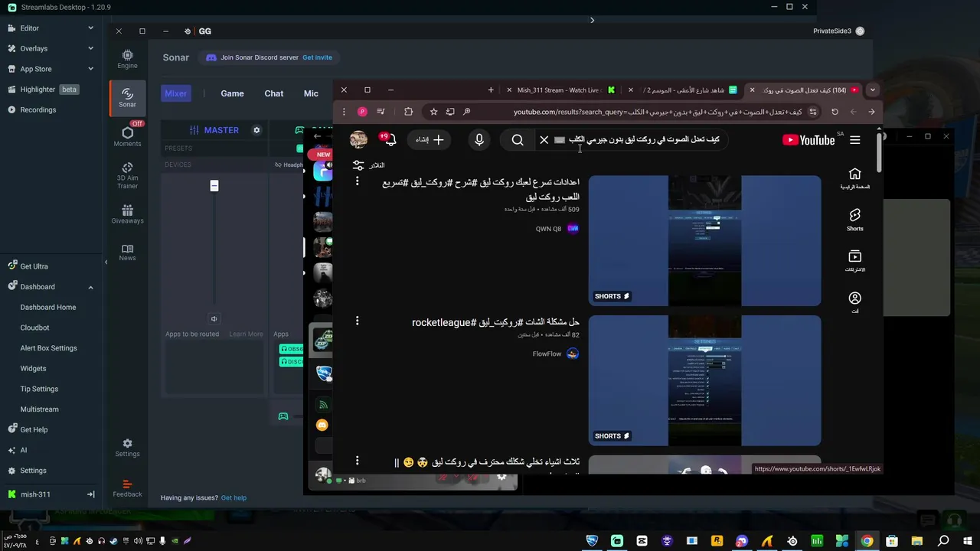This screenshot has width=980, height=551.
Task: Open the FlowFlow Shorts video thumbnail
Action: point(704,380)
